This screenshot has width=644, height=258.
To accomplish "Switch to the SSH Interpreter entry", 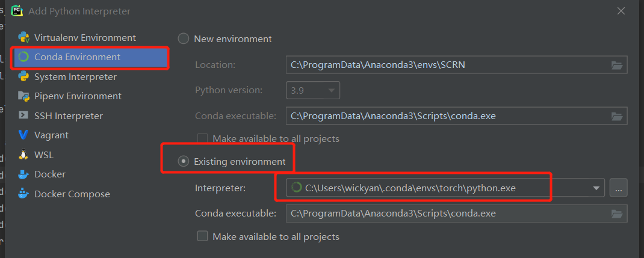I will (x=68, y=115).
